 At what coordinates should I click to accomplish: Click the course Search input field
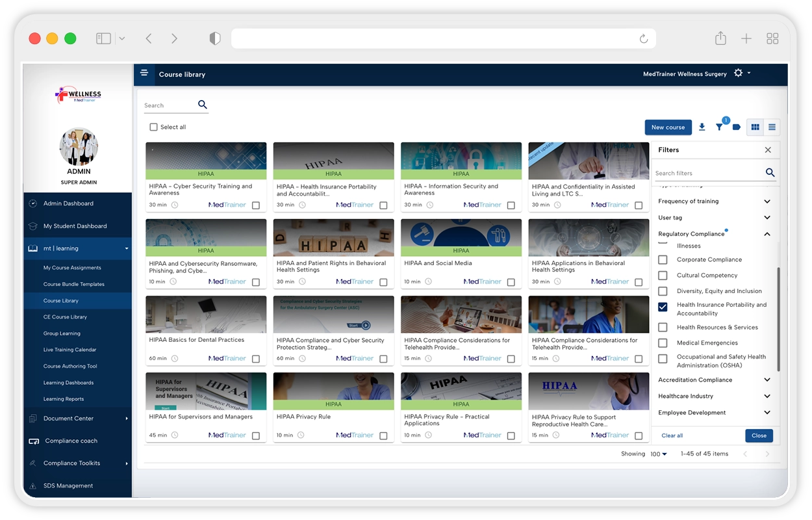click(x=169, y=105)
